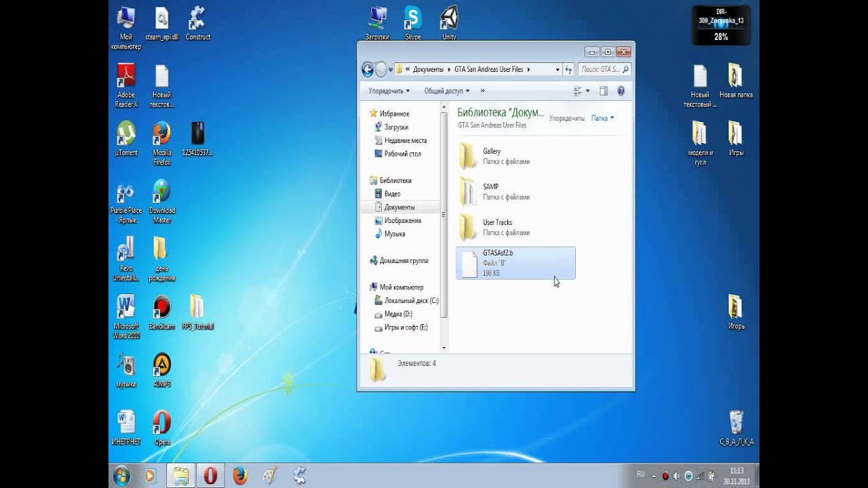Image resolution: width=868 pixels, height=488 pixels.
Task: Open Рабочий стол in navigation pane
Action: coord(397,154)
